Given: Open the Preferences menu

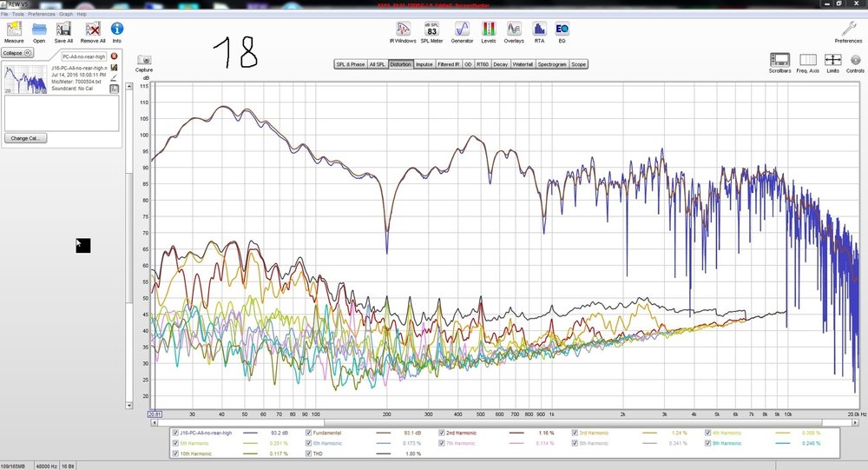Looking at the screenshot, I should 42,14.
